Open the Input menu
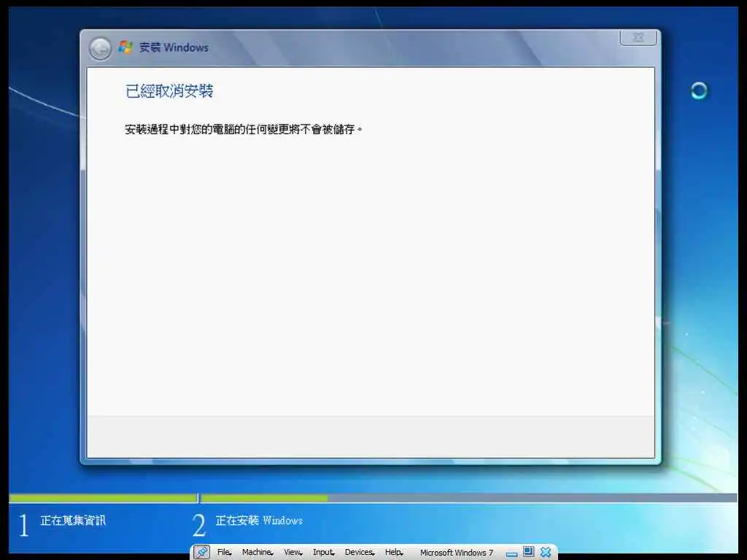This screenshot has width=747, height=560. click(x=323, y=553)
